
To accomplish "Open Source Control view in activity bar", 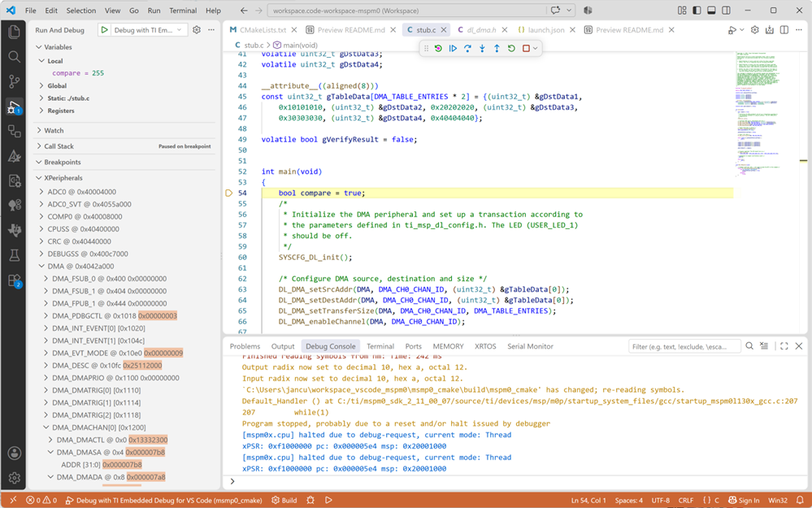I will tap(14, 81).
